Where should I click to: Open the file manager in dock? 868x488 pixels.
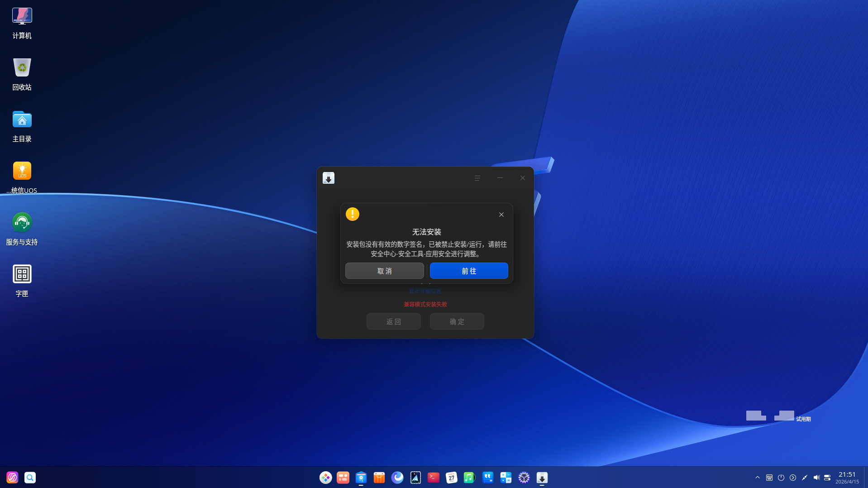tap(361, 478)
